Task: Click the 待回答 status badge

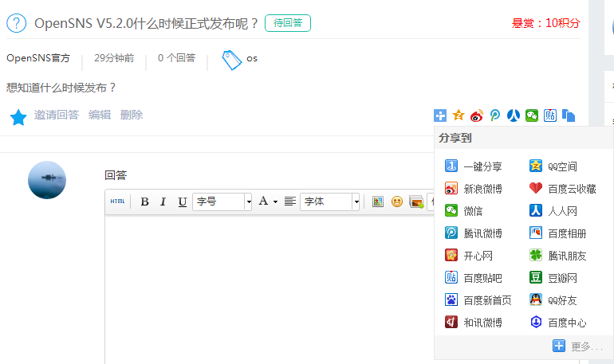Action: coord(288,23)
